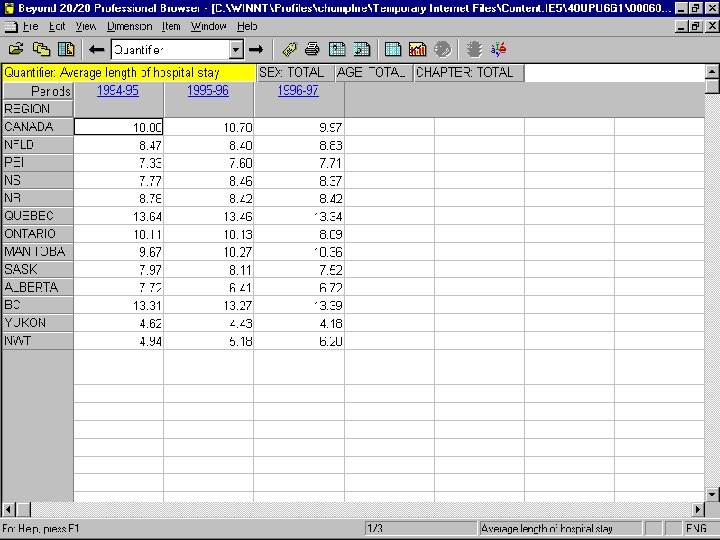Viewport: 720px width, 540px height.
Task: Click the YUKON 1996-97 cell 4.18
Action: pos(299,323)
